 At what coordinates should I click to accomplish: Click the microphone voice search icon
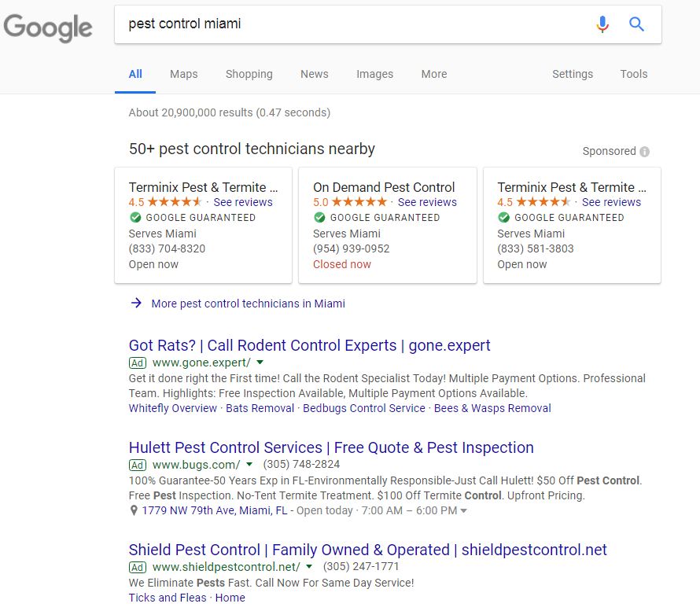(x=602, y=24)
